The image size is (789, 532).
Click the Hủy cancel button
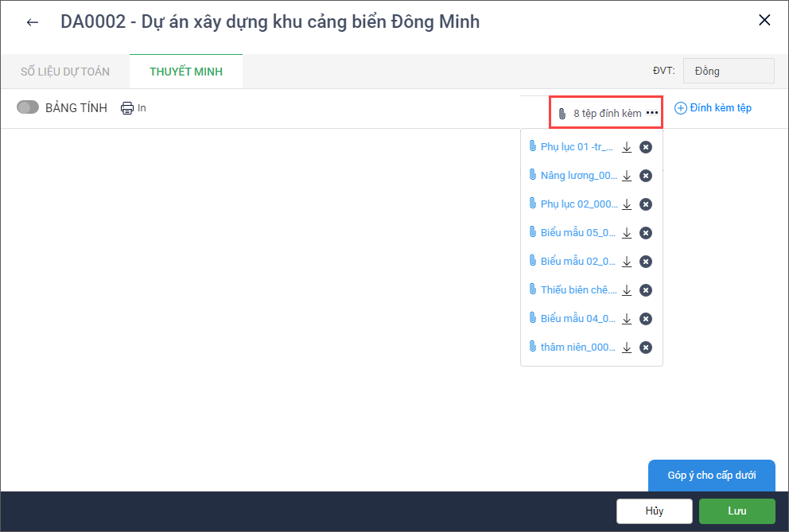(x=654, y=511)
